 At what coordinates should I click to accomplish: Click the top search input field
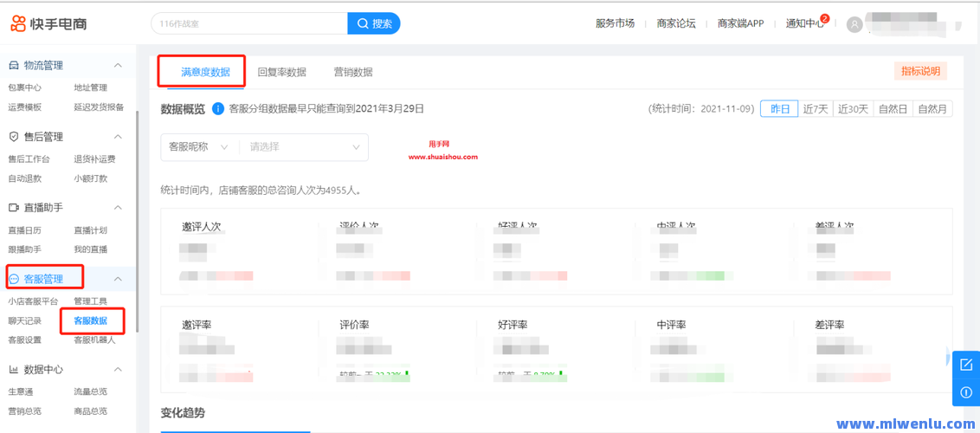(249, 23)
